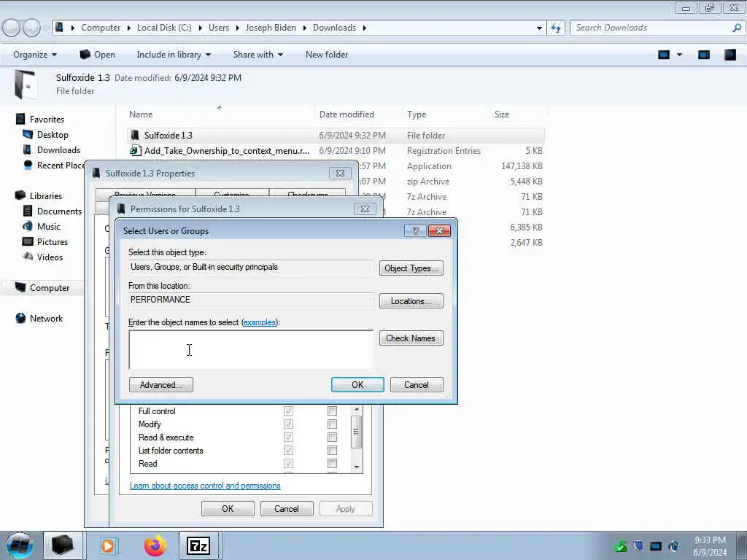The width and height of the screenshot is (747, 560).
Task: Click the Back navigation button in Explorer
Action: click(12, 28)
